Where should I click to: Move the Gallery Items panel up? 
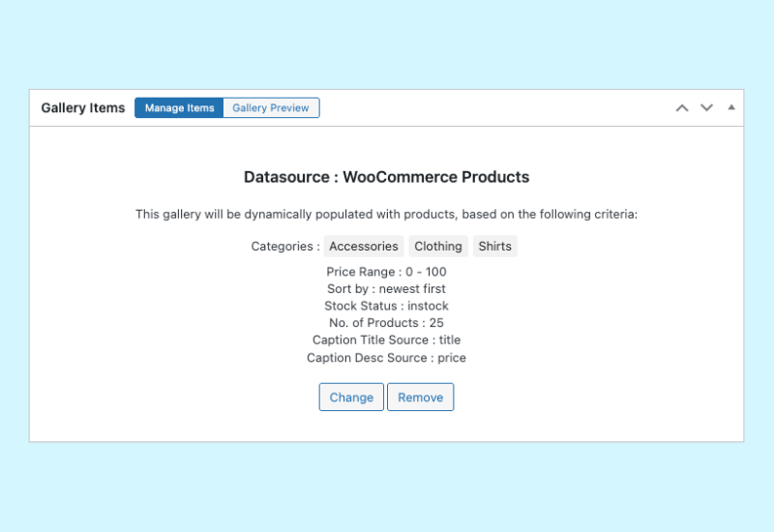(x=682, y=107)
